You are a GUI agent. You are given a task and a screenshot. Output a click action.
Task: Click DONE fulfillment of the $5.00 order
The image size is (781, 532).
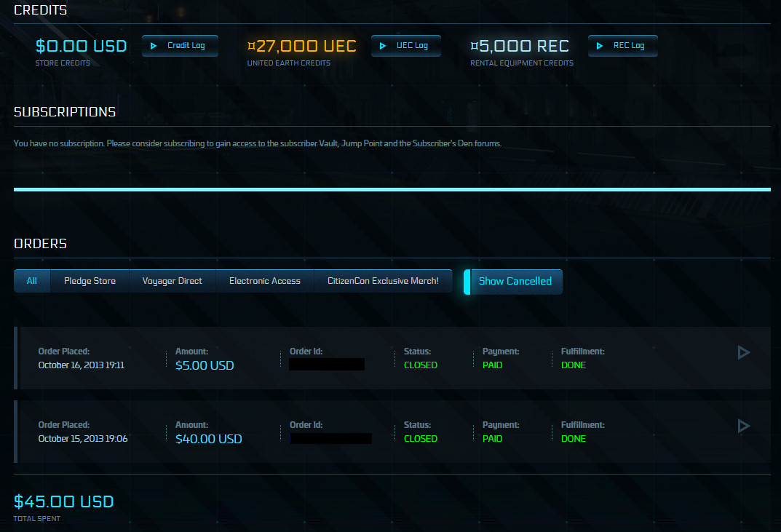(x=574, y=365)
